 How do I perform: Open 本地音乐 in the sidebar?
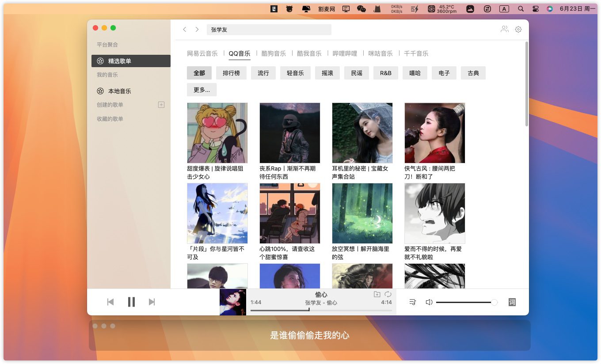[x=131, y=91]
